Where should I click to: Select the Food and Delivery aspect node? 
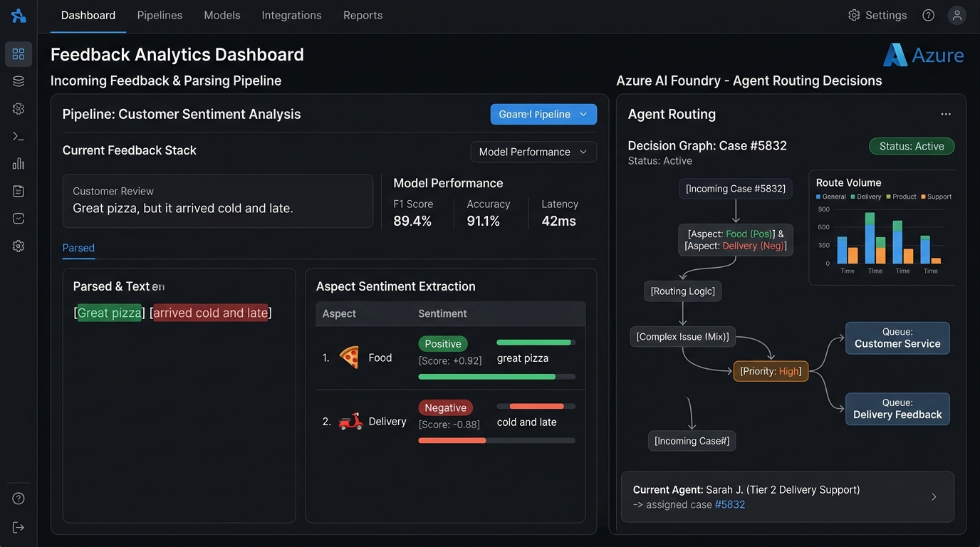pyautogui.click(x=736, y=240)
